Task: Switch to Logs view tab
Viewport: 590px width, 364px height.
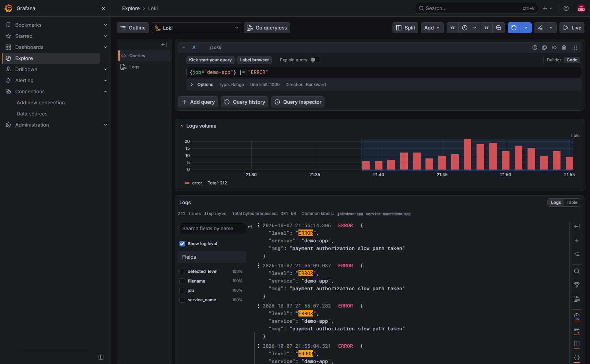Action: (556, 202)
